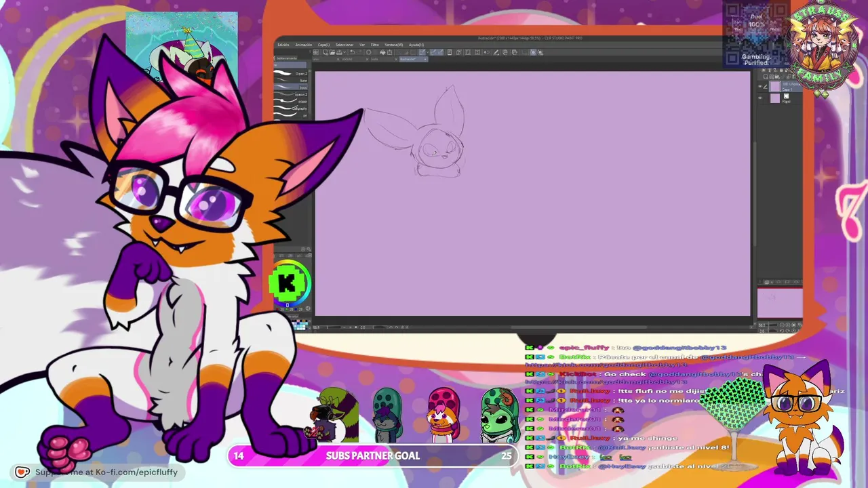
Task: Hide the Papel layer
Action: 760,98
